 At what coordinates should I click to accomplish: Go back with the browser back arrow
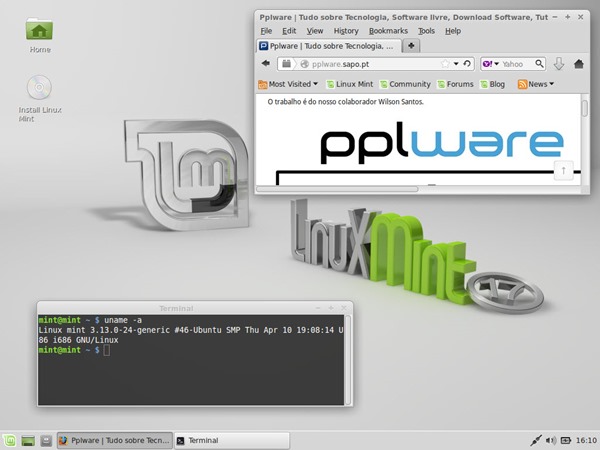[266, 64]
